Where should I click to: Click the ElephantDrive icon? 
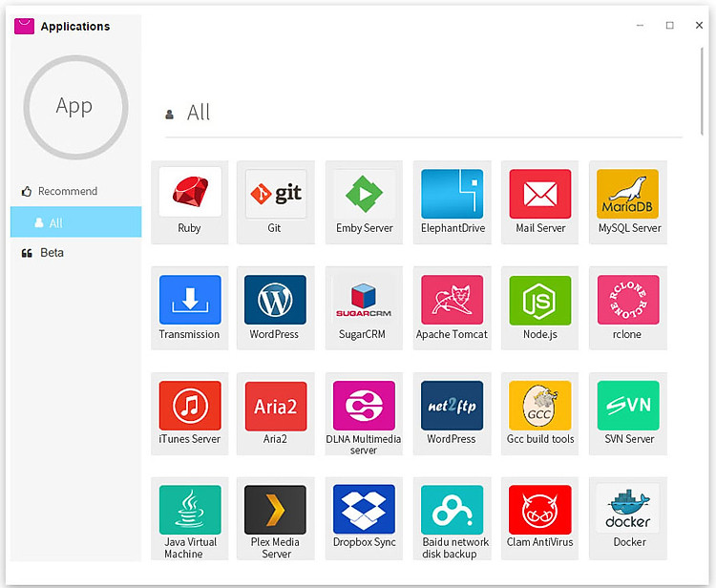[x=453, y=195]
